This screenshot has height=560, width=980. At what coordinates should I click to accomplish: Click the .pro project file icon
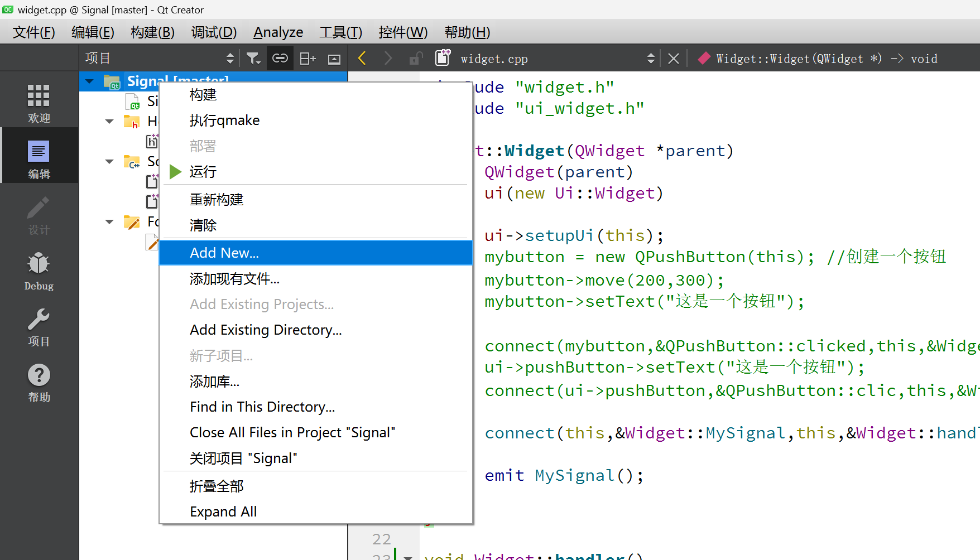coord(132,101)
